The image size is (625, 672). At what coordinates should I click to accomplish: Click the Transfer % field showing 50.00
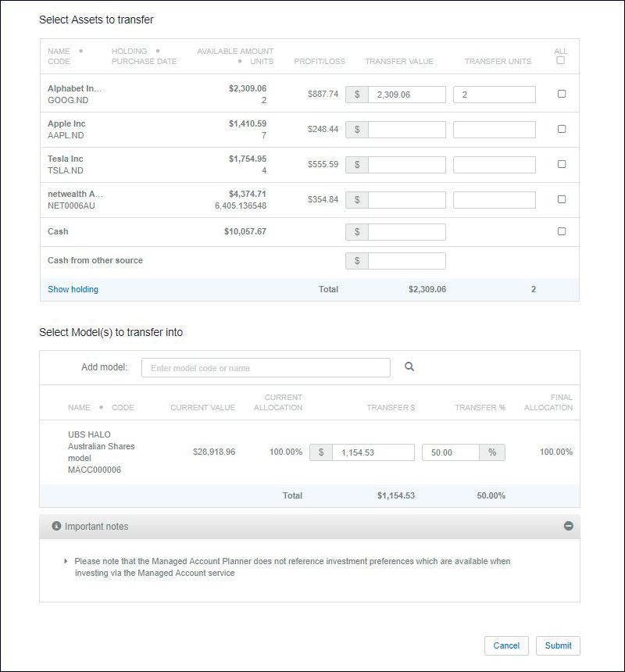click(451, 452)
